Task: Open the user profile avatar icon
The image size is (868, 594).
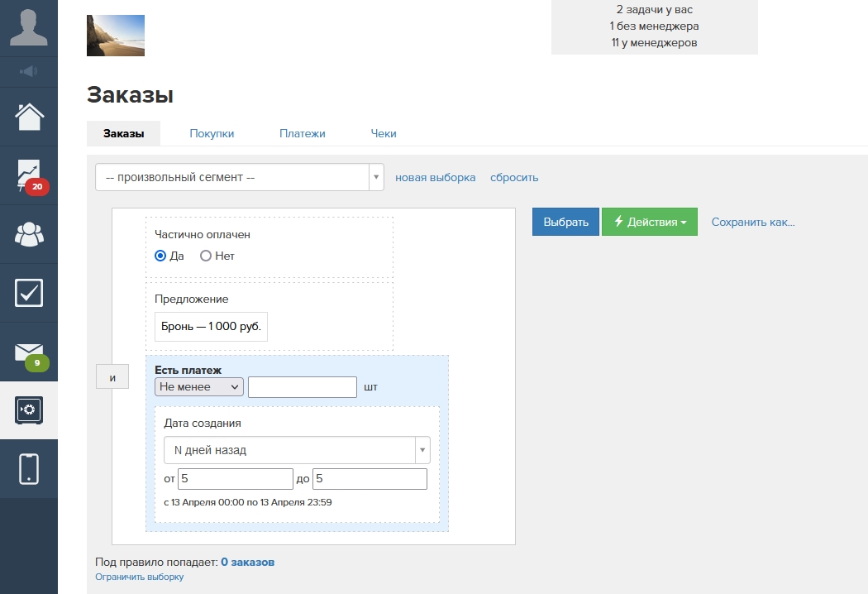Action: 29,27
